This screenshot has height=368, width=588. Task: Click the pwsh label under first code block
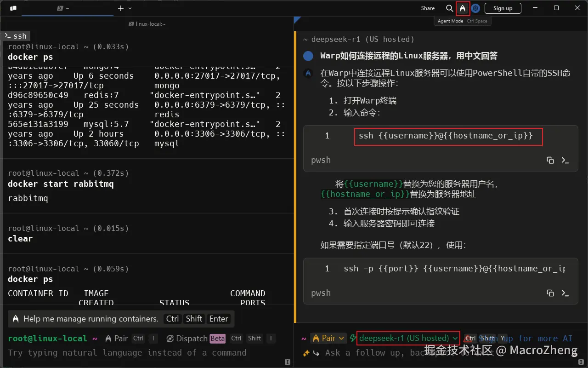(321, 160)
